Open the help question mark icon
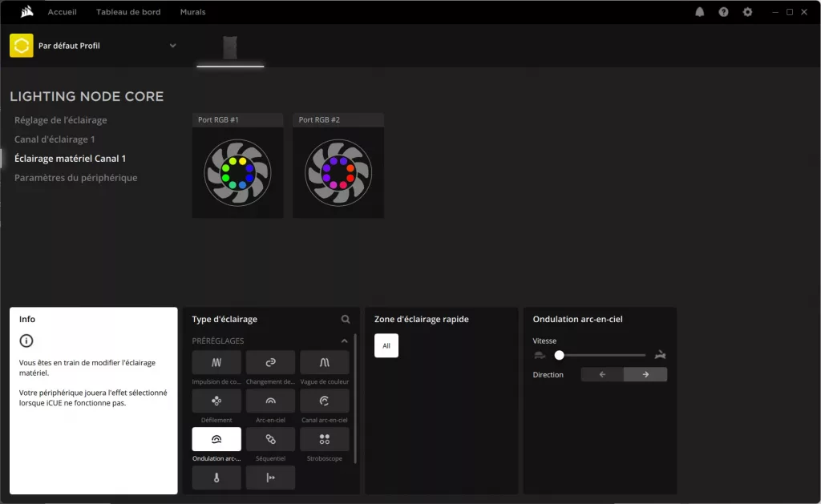The width and height of the screenshot is (821, 504). tap(723, 12)
